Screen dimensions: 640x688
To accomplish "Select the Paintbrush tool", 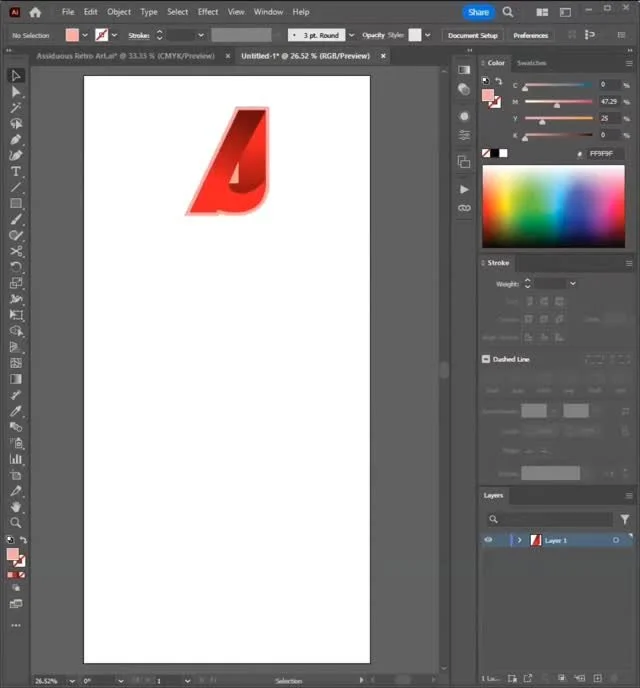I will click(16, 219).
